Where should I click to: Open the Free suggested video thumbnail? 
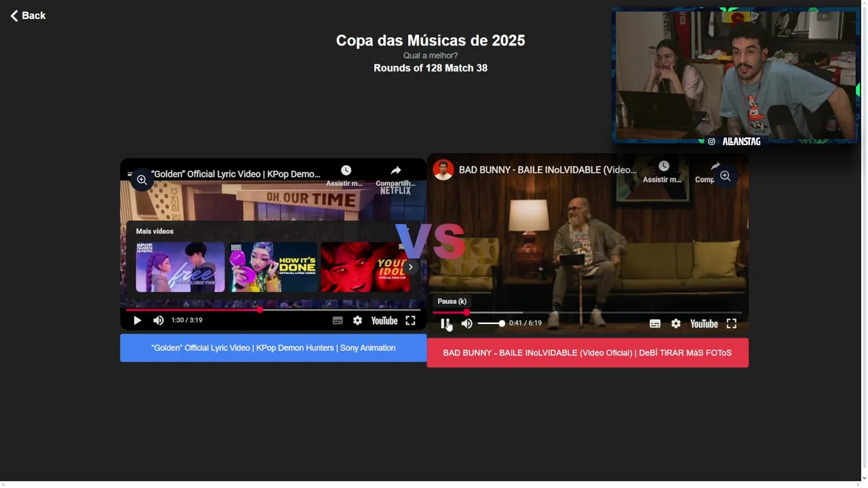click(x=180, y=267)
